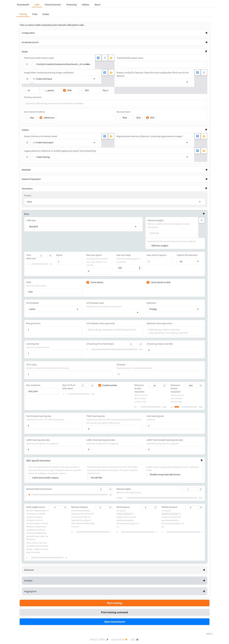This screenshot has width=229, height=644.
Task: Switch to the Textual Inversion tab
Action: point(53,5)
